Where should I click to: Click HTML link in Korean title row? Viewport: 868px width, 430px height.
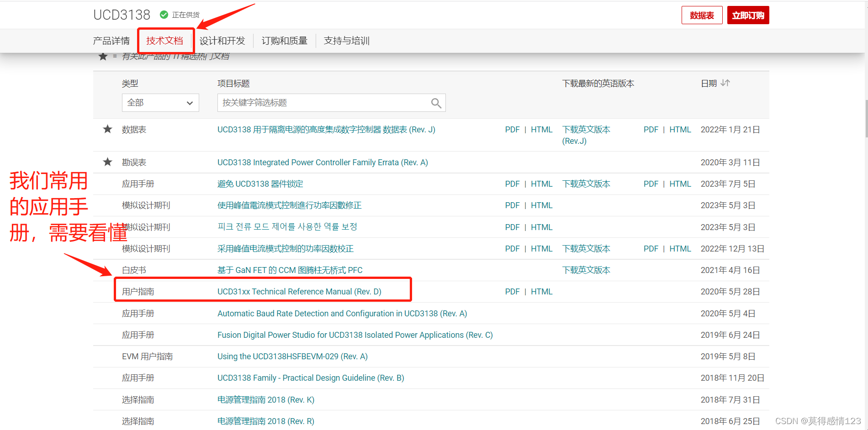coord(541,227)
